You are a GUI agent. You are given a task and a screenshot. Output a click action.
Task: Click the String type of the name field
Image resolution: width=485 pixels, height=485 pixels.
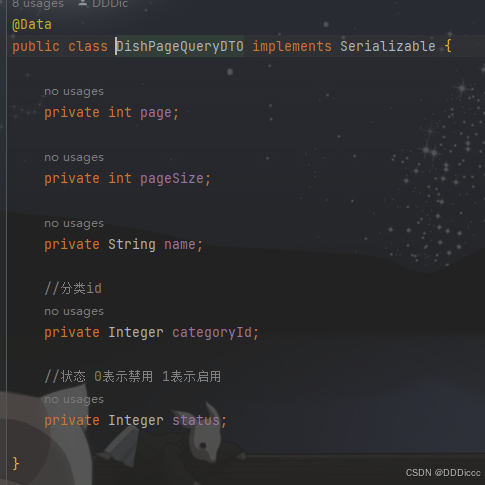click(132, 245)
